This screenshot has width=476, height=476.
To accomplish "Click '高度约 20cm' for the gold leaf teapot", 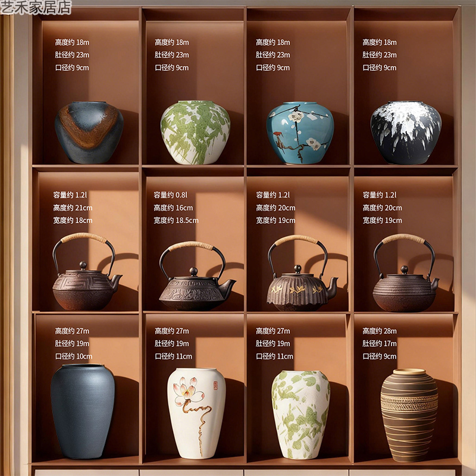I will click(x=275, y=208).
